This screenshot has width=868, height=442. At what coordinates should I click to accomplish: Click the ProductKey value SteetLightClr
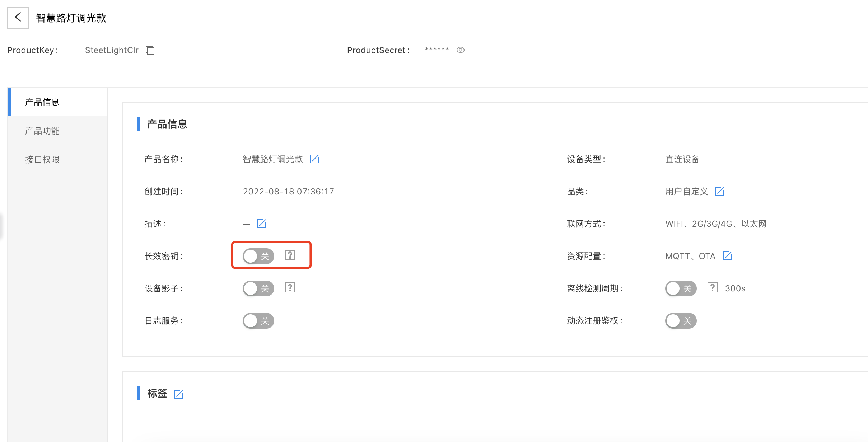click(112, 50)
